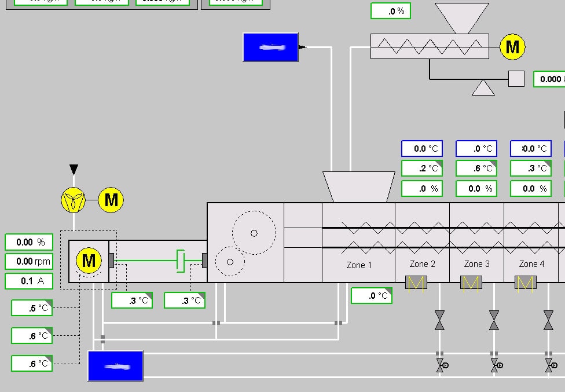Edit the Zone 4 setpoint 0.0 °C field
The height and width of the screenshot is (392, 565).
coord(531,148)
